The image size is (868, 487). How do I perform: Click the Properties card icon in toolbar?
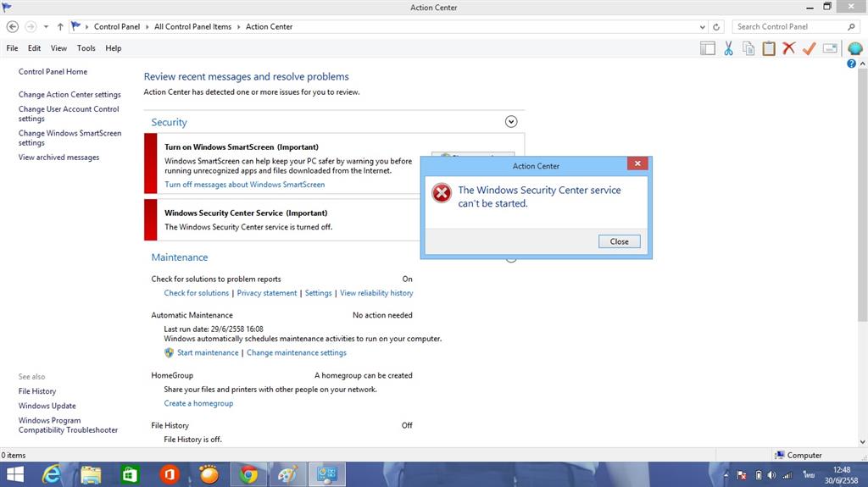830,49
